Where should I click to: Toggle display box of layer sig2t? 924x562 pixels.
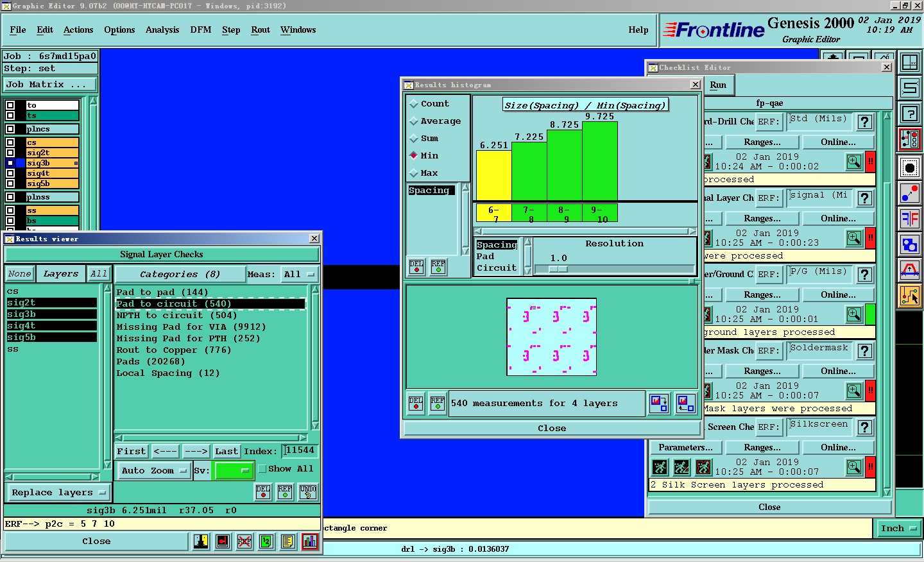[x=10, y=153]
